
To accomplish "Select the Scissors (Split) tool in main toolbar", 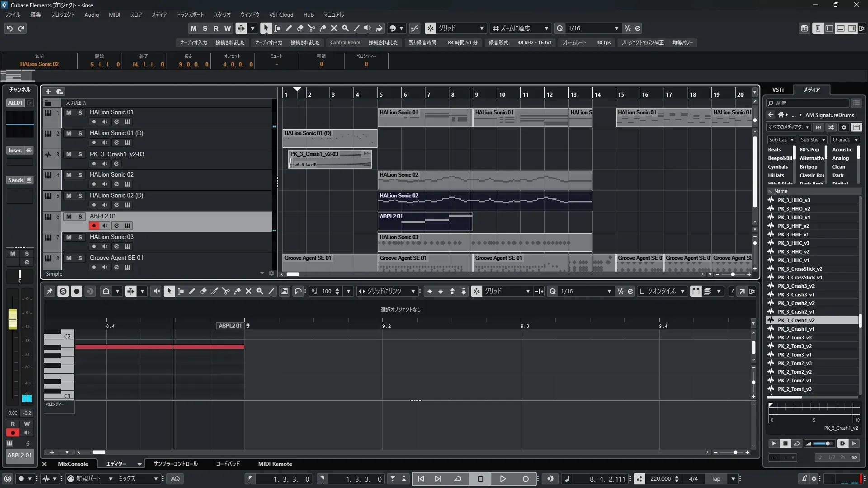I will (311, 28).
